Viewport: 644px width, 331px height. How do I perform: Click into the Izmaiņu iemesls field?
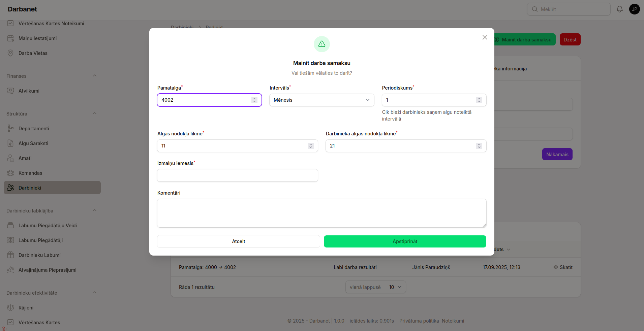tap(237, 175)
